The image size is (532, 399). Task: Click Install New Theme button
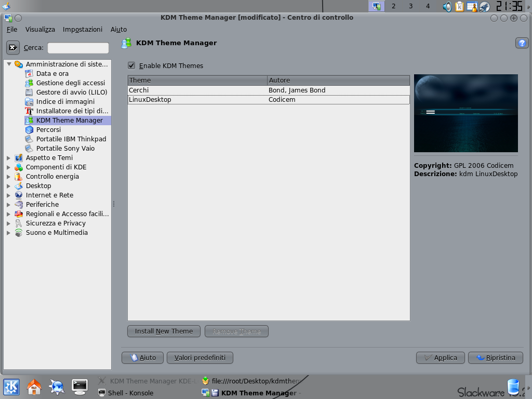click(x=164, y=331)
